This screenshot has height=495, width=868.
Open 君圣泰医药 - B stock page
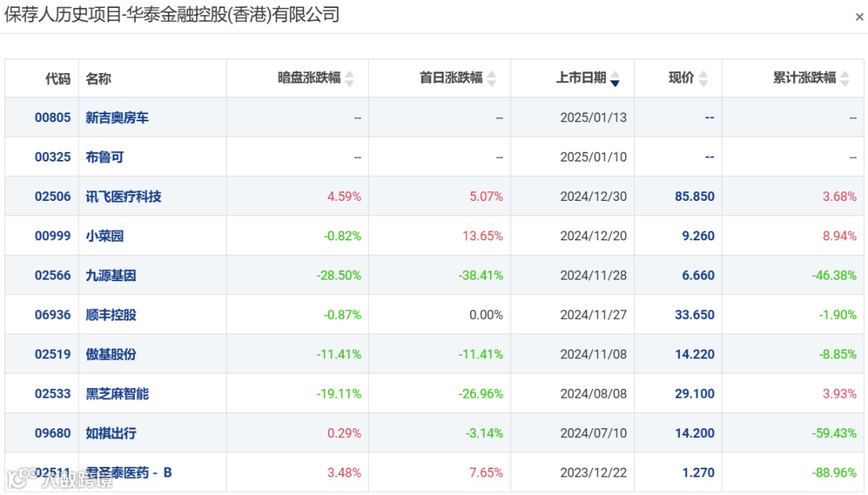pos(129,472)
